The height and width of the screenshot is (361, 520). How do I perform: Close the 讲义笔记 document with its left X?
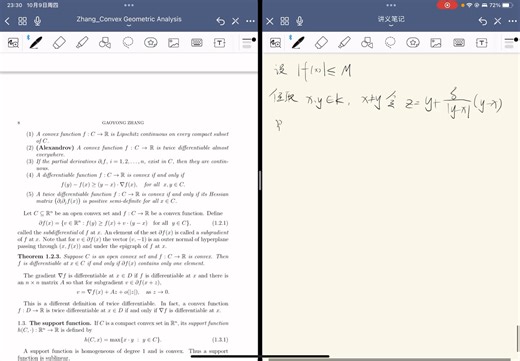[x=270, y=21]
